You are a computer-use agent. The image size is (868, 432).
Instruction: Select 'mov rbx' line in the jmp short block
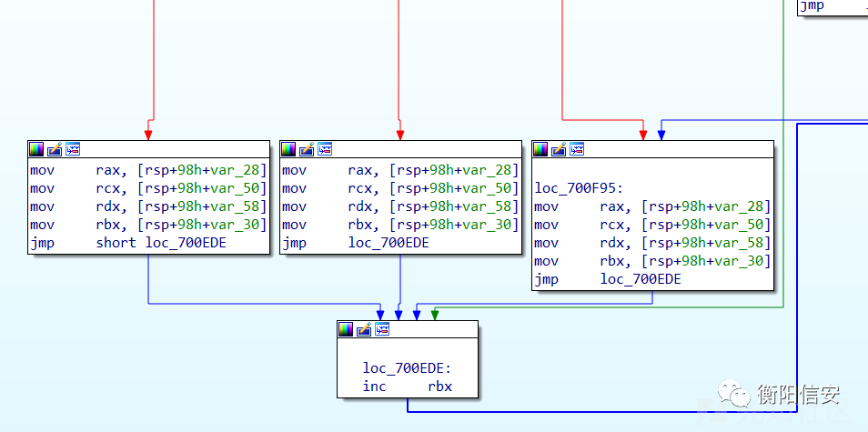point(149,225)
